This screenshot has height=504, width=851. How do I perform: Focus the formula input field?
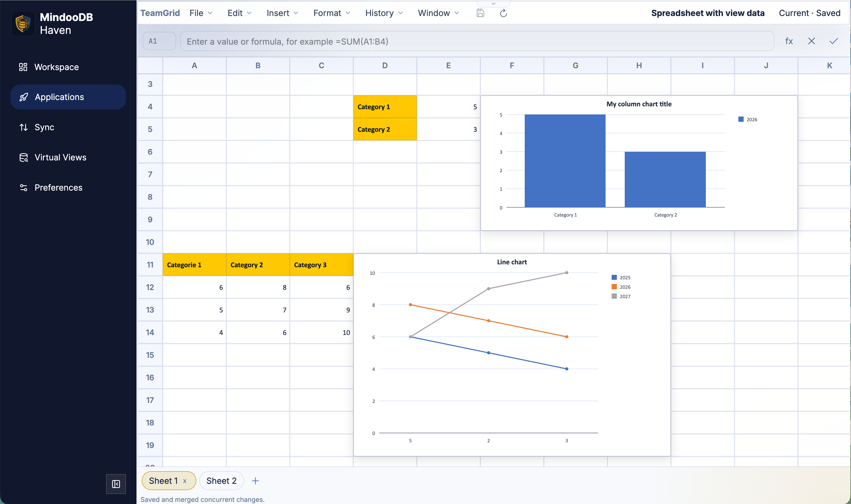click(477, 41)
